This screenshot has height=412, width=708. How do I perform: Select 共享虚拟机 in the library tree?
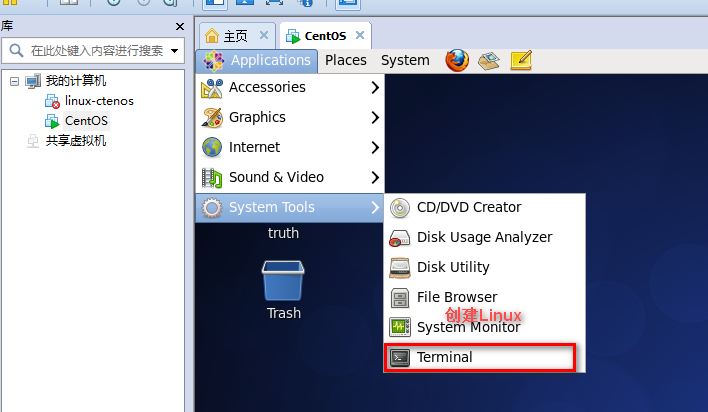76,141
